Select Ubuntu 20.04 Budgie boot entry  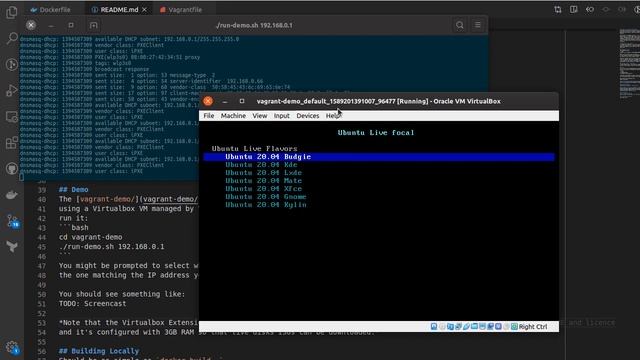(x=379, y=157)
